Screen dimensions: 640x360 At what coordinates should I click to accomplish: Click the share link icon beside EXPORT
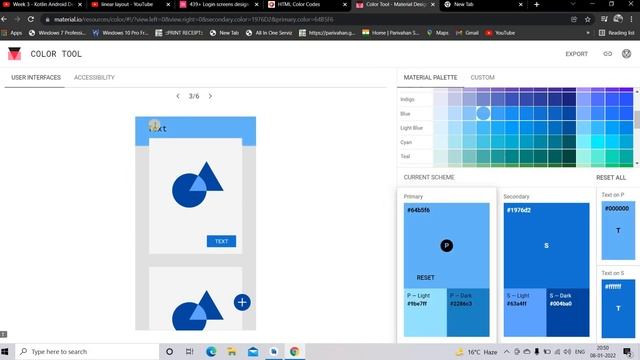[x=608, y=53]
